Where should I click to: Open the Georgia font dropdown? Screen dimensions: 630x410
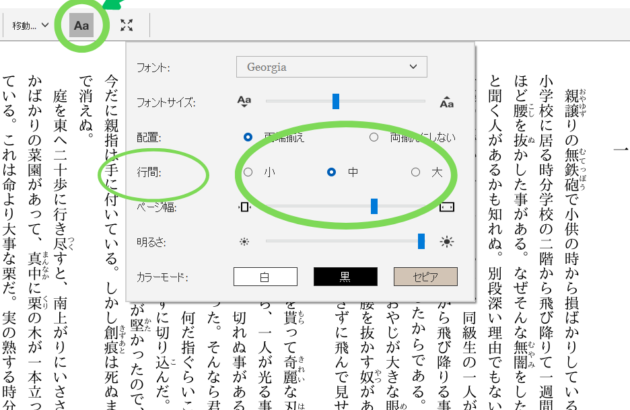[331, 67]
